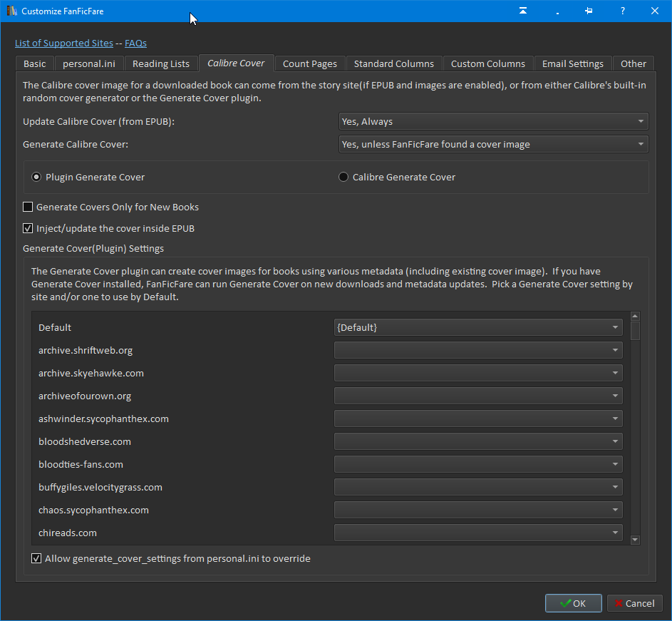Open dropdown for archive.skyehawke.com
Image resolution: width=672 pixels, height=621 pixels.
[478, 373]
